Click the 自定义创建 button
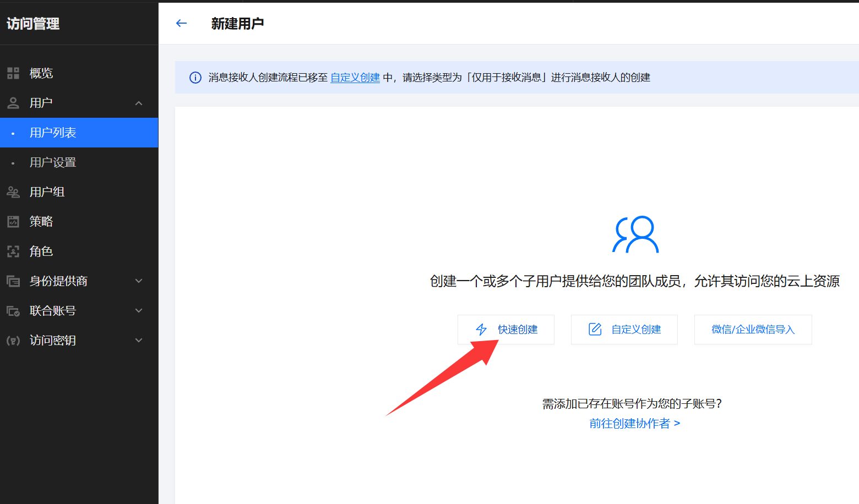This screenshot has height=504, width=859. (x=624, y=330)
